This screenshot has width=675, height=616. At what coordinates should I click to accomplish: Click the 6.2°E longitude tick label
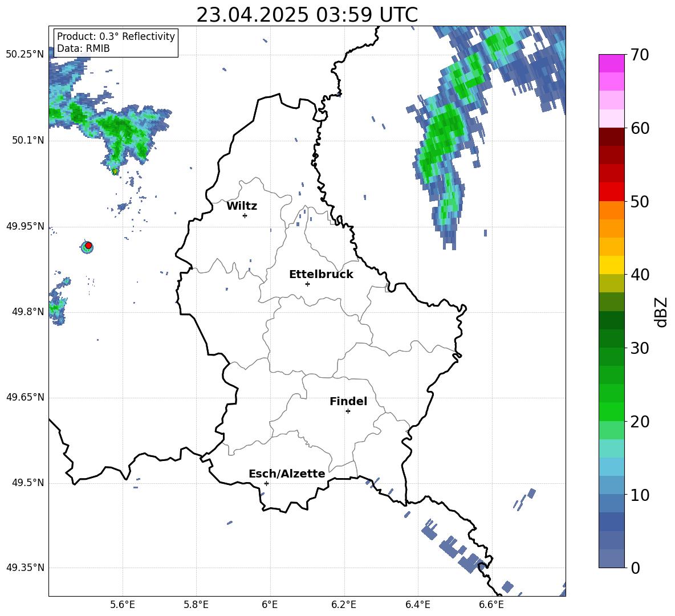[344, 605]
